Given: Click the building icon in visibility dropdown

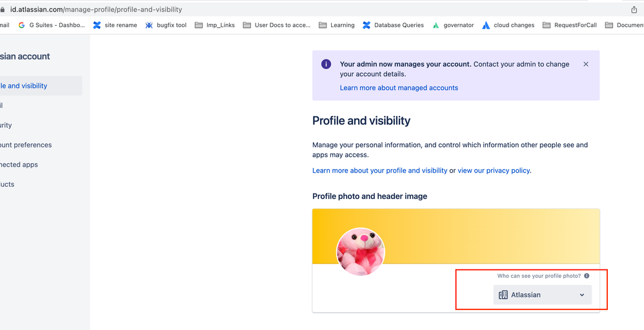Looking at the screenshot, I should (x=503, y=294).
